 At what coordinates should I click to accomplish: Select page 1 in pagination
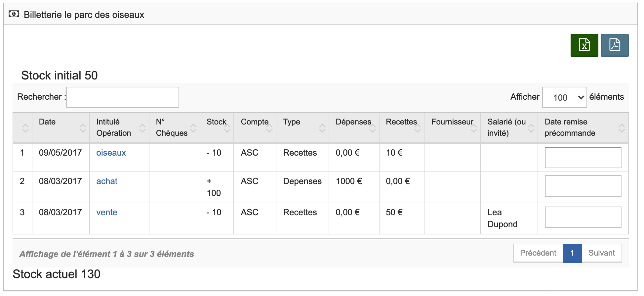(x=572, y=253)
